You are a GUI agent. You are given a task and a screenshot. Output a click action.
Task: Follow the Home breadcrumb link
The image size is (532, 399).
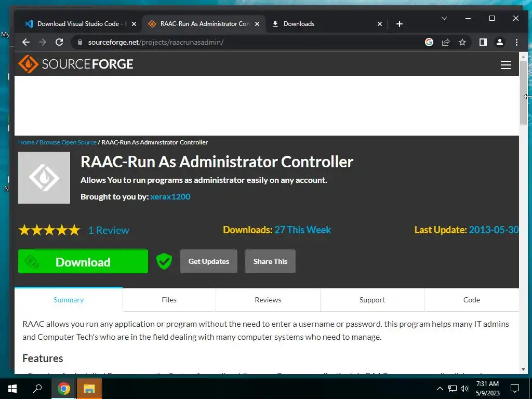coord(26,142)
